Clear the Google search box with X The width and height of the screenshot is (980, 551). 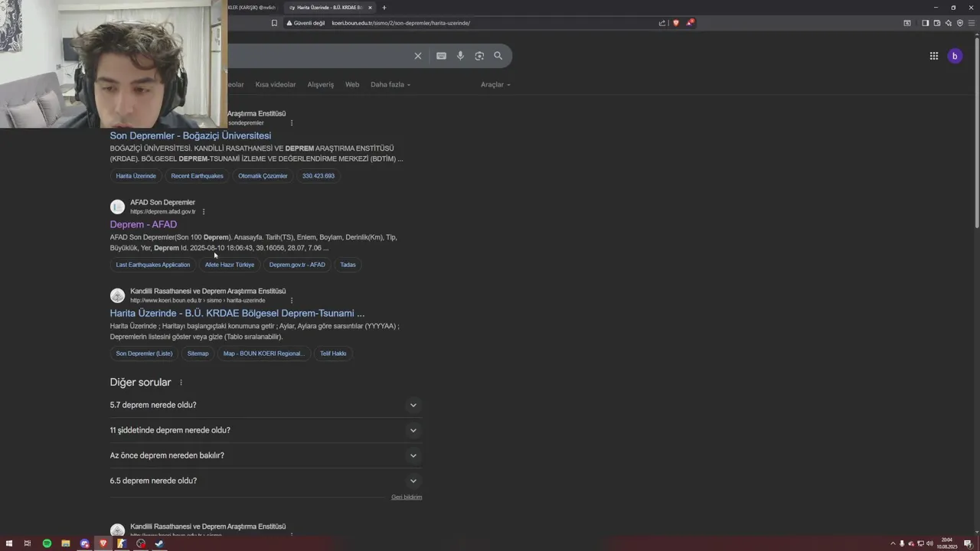[418, 56]
